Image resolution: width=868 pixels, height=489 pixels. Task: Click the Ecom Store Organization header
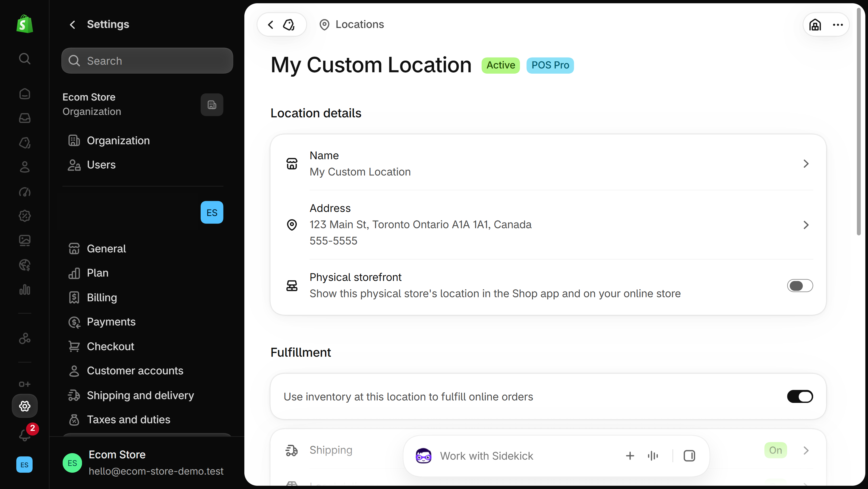click(x=92, y=104)
